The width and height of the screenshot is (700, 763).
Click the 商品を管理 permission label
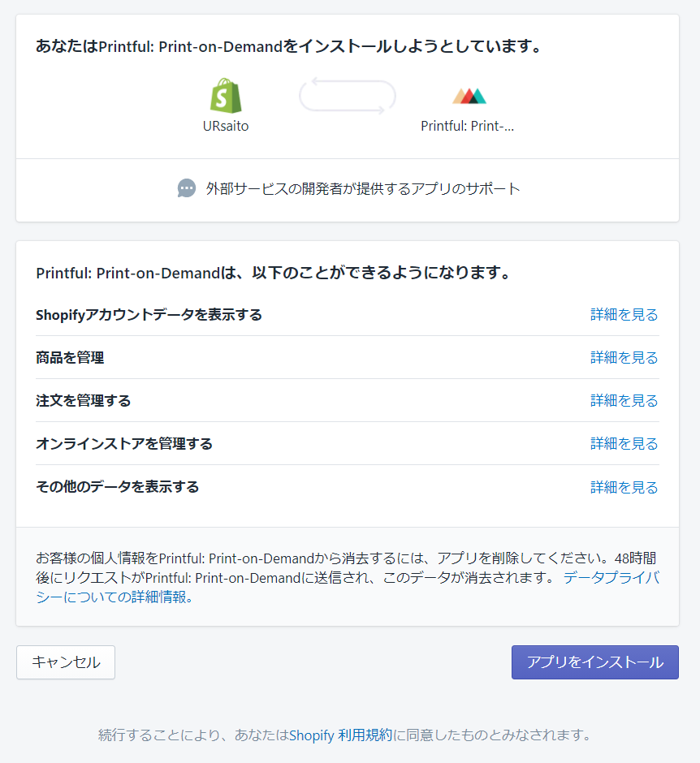pyautogui.click(x=70, y=358)
